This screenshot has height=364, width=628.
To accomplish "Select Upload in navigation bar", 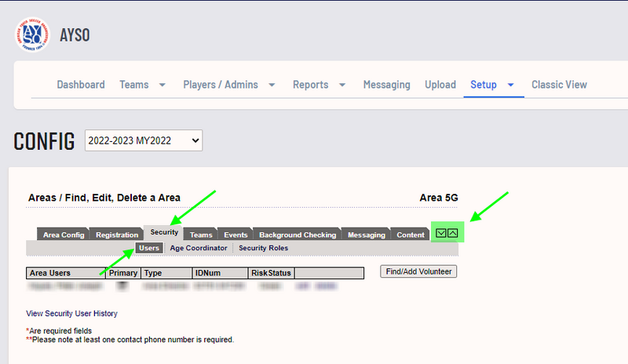I will pos(440,85).
